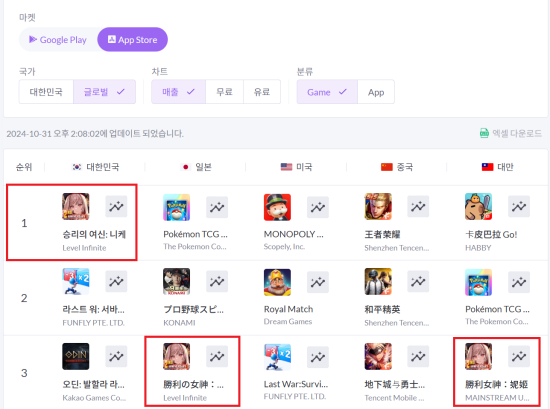The image size is (550, 409).
Task: Open Pokémon TCG game title in Japan column
Action: (195, 234)
